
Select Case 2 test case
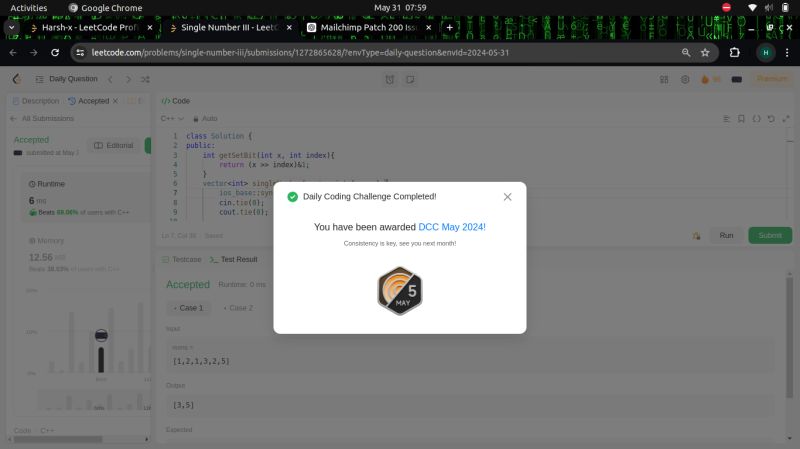238,308
